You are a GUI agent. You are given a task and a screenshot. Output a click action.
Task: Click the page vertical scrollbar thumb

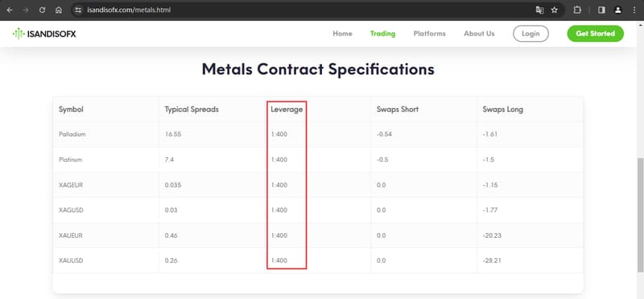coord(640,214)
